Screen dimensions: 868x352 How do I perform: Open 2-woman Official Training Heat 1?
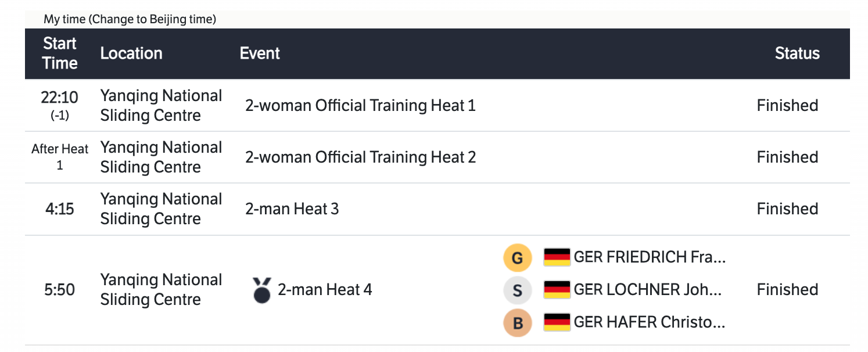coord(360,106)
